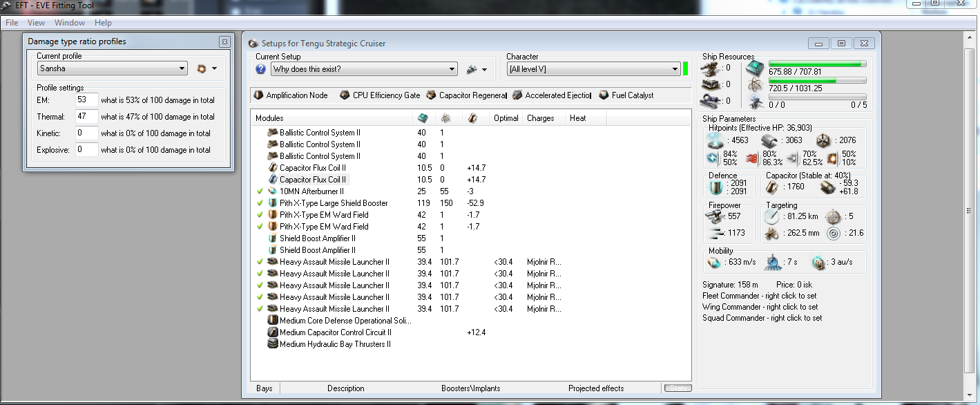Open the Help menu
Image resolution: width=980 pixels, height=405 pixels.
pyautogui.click(x=103, y=23)
